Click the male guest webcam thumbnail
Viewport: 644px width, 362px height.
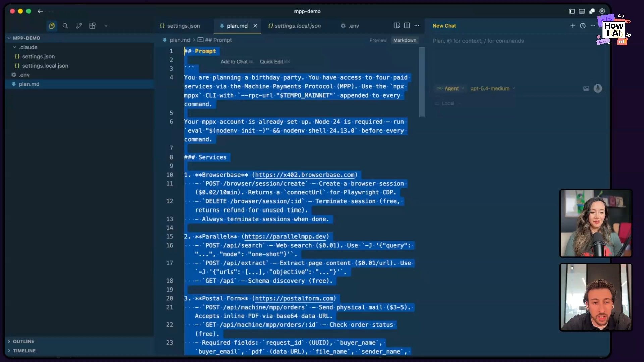[596, 297]
